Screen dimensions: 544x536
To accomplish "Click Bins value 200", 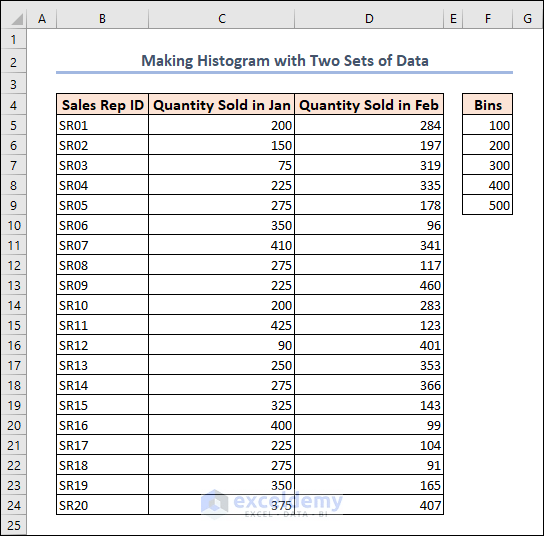I will click(487, 145).
